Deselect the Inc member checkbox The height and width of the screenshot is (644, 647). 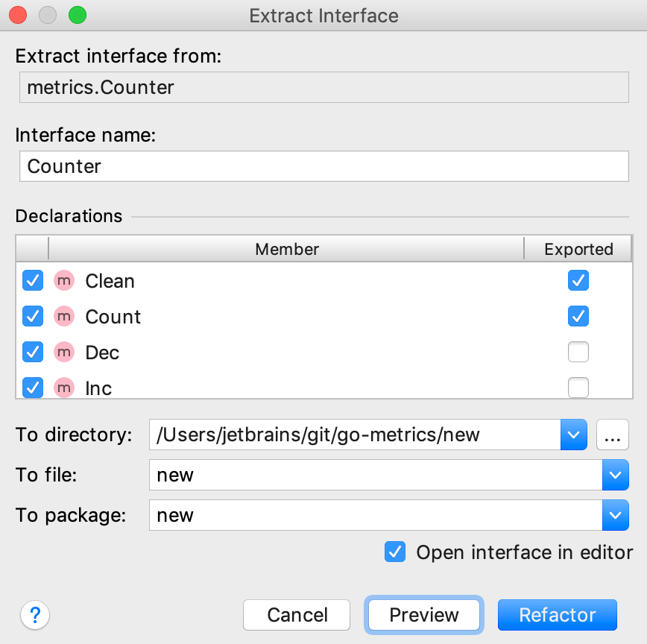point(32,388)
